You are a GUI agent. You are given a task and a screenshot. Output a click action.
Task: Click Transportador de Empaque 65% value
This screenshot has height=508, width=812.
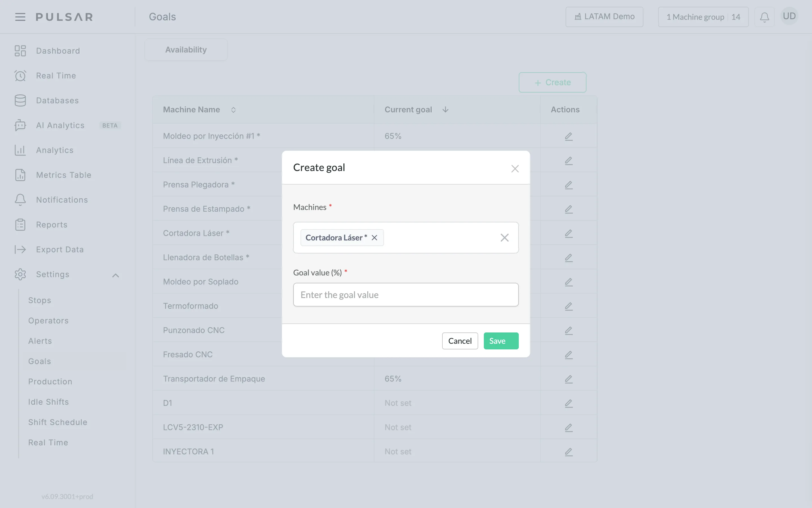tap(393, 379)
